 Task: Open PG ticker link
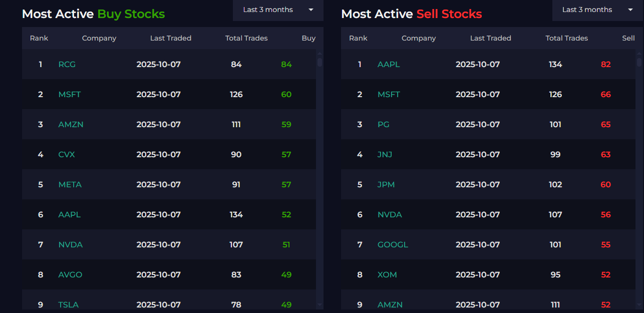point(384,124)
